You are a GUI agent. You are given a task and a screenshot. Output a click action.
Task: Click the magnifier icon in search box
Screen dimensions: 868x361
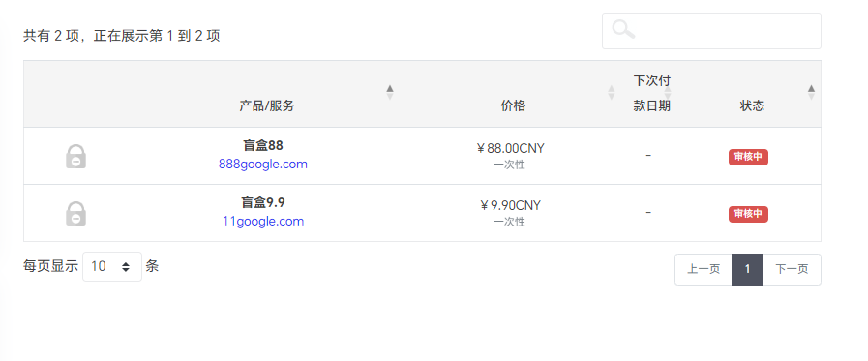point(623,29)
